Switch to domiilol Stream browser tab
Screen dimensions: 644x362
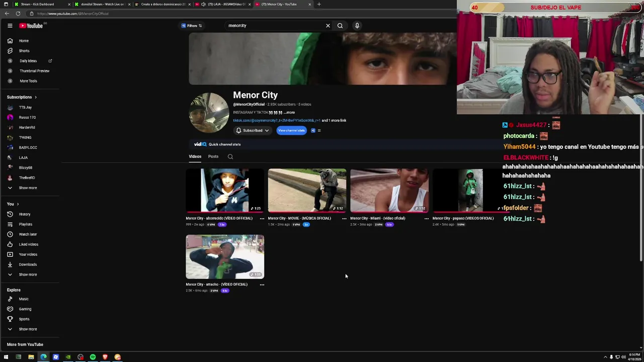click(x=103, y=4)
